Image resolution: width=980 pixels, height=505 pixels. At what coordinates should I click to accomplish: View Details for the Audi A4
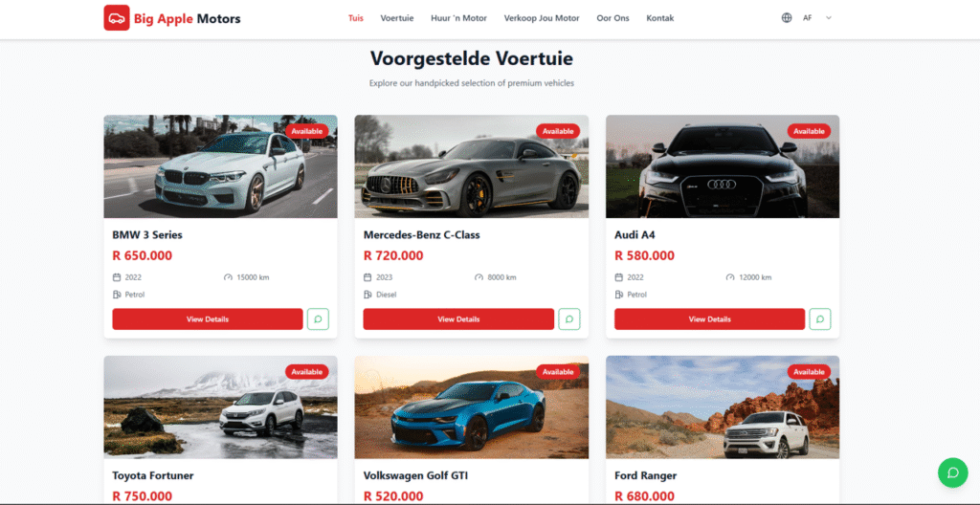coord(709,318)
